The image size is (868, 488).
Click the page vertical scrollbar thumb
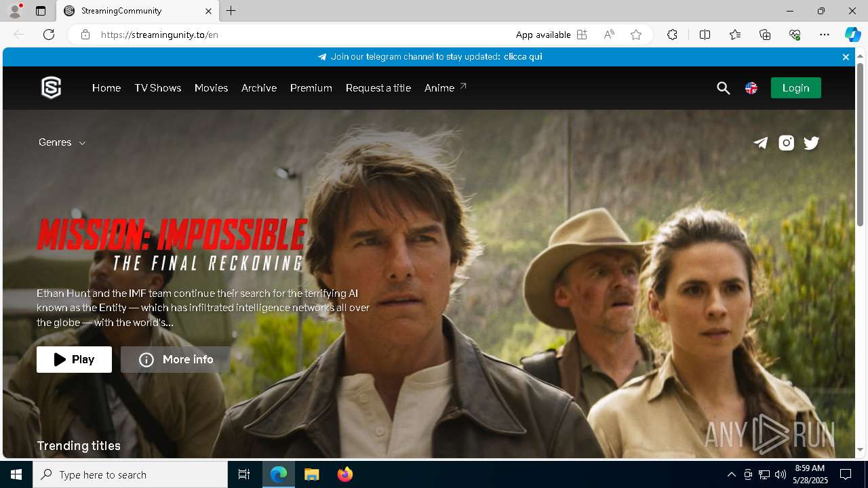(860, 144)
